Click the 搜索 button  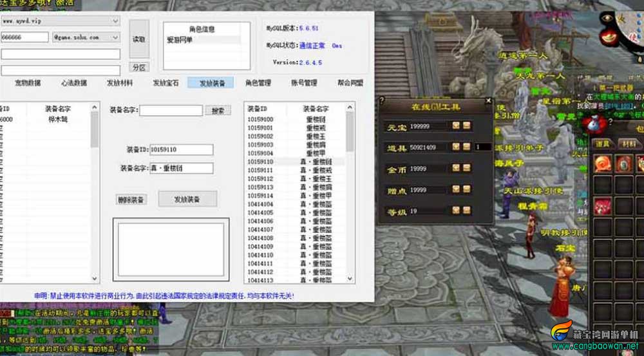click(218, 111)
